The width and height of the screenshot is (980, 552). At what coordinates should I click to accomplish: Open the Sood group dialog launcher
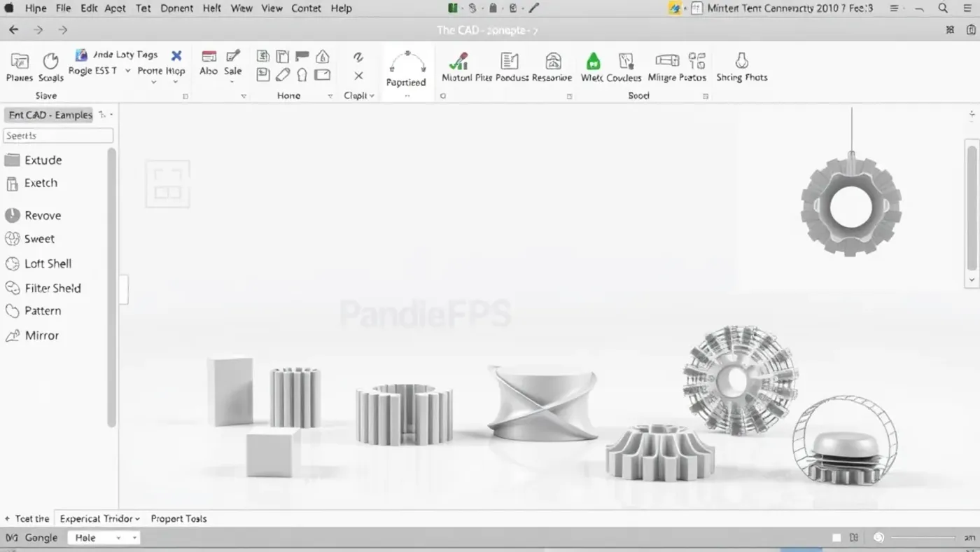pyautogui.click(x=706, y=96)
